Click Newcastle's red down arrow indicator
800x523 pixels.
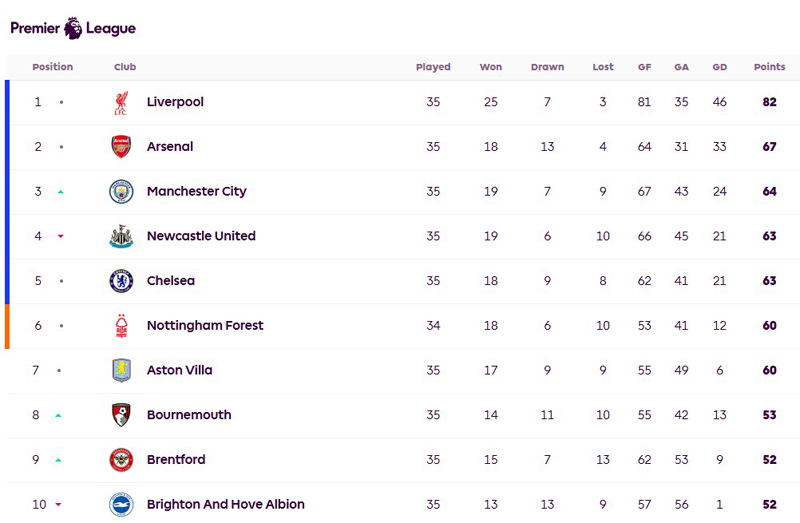(x=61, y=236)
